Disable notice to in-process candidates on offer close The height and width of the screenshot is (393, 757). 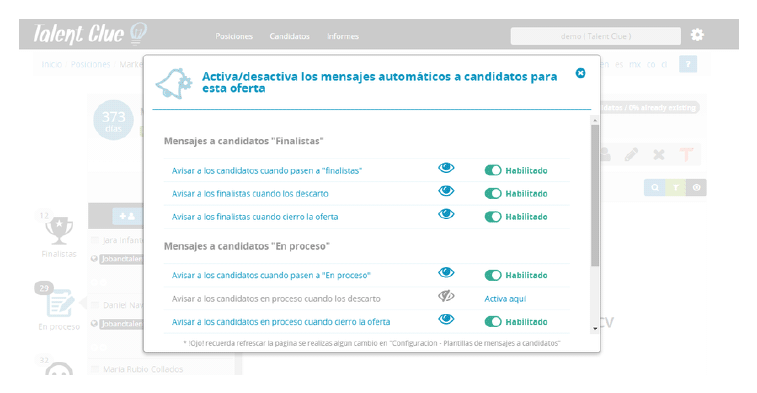point(493,322)
